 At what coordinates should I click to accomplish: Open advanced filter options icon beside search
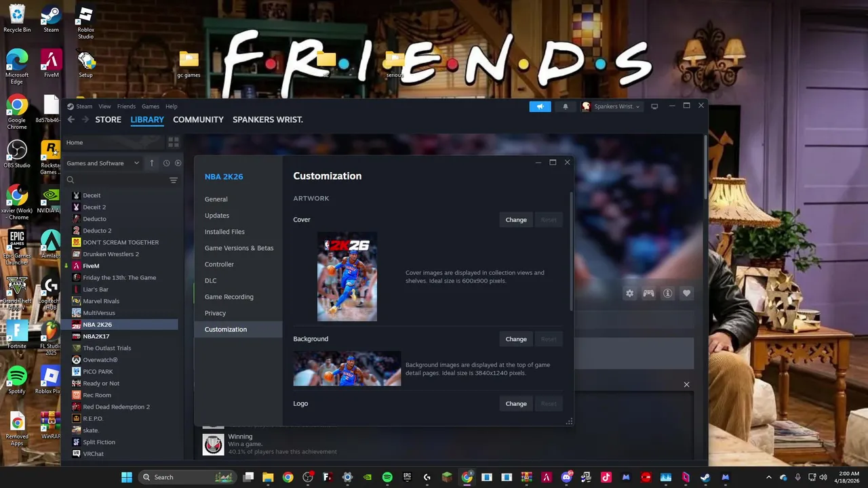click(174, 180)
